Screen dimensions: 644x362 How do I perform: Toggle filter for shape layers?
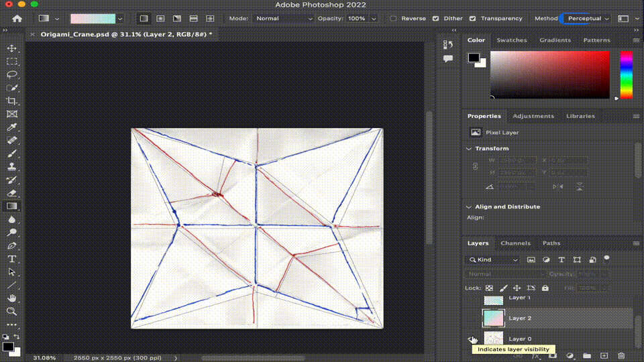[577, 260]
